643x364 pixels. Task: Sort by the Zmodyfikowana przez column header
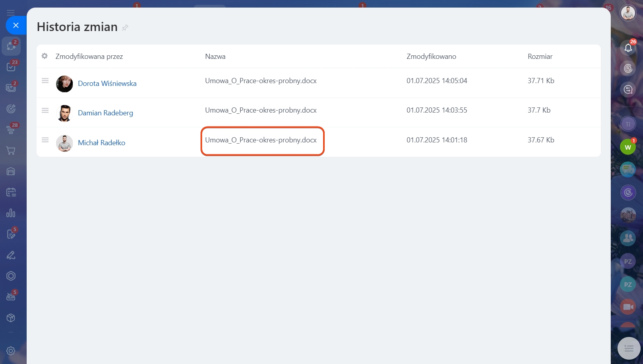point(89,56)
